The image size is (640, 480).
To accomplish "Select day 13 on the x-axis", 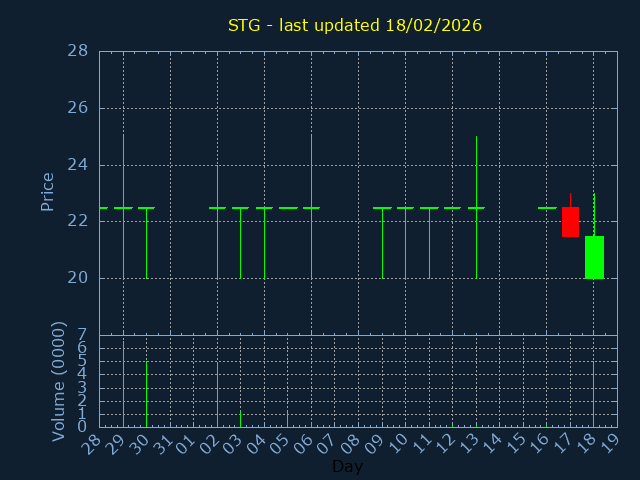I will click(469, 442).
